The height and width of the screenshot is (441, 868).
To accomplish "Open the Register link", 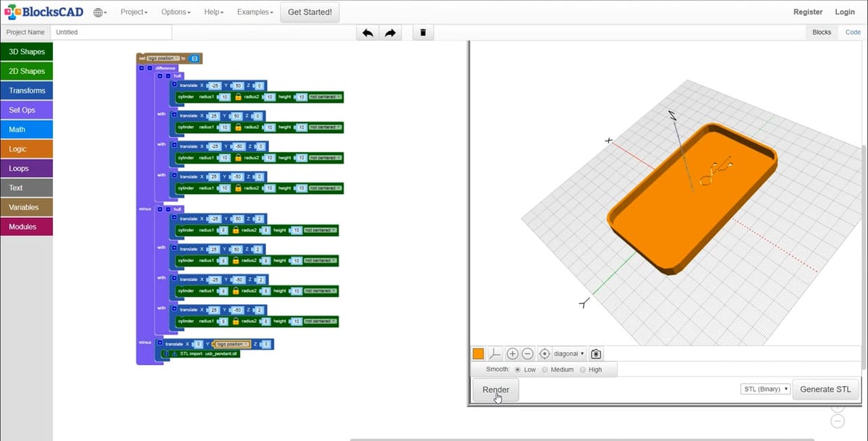I will 808,12.
